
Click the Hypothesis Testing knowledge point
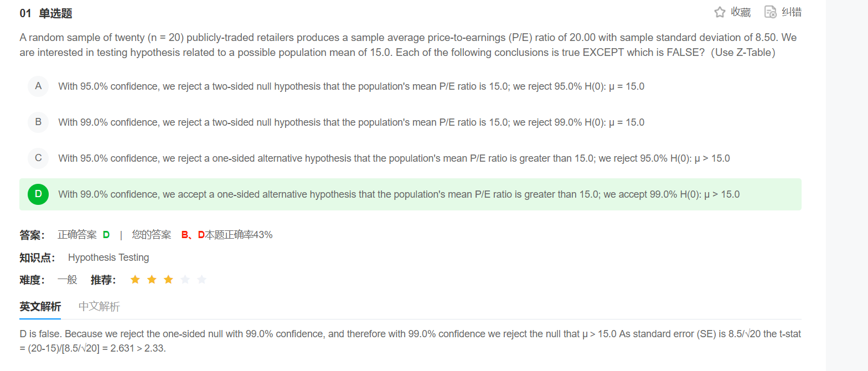(108, 257)
